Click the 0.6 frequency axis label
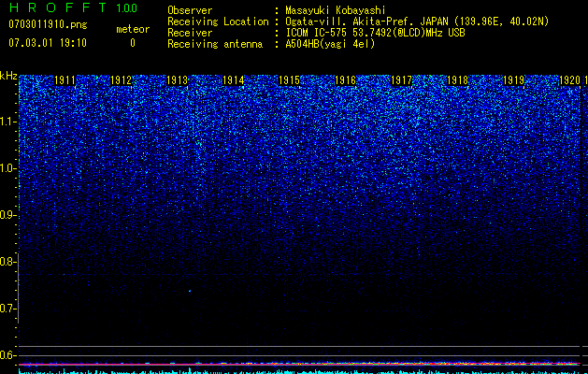This screenshot has height=374, width=588. (x=7, y=355)
